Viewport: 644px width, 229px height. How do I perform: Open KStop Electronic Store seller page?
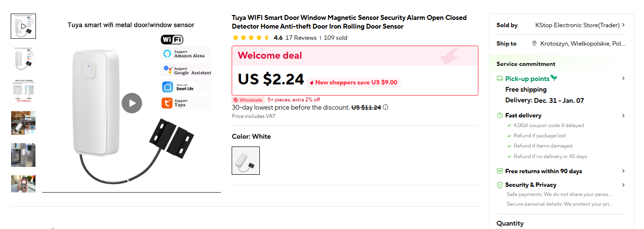(x=577, y=25)
